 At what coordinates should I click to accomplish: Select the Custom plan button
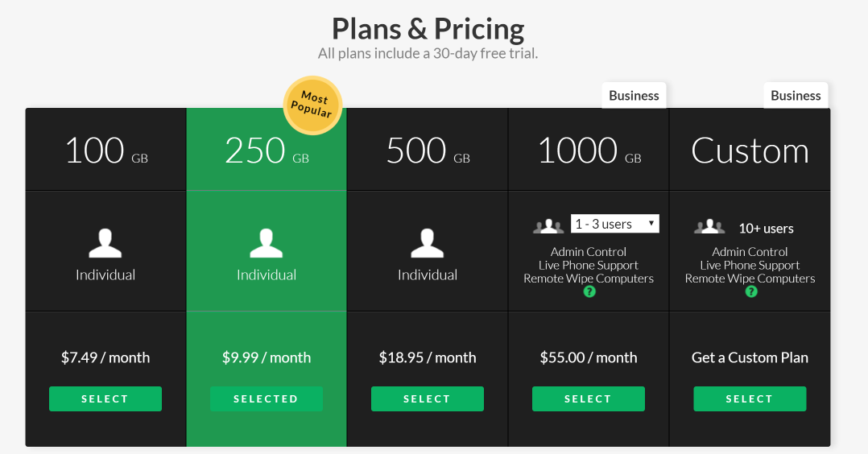(x=750, y=399)
